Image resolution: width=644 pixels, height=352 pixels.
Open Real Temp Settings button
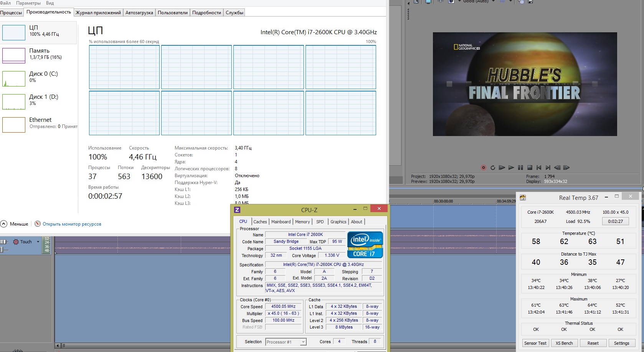point(621,343)
